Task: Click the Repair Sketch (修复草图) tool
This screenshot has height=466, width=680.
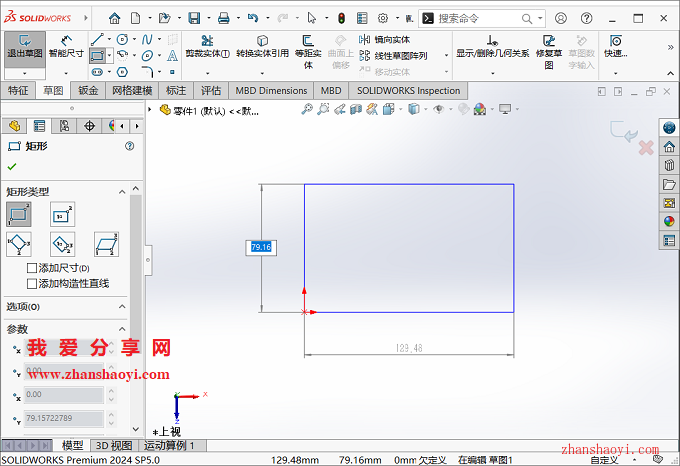Action: click(x=549, y=51)
